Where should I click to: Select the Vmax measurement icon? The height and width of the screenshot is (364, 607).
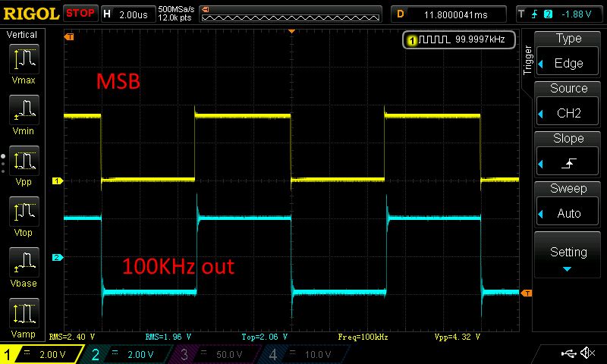click(x=24, y=59)
